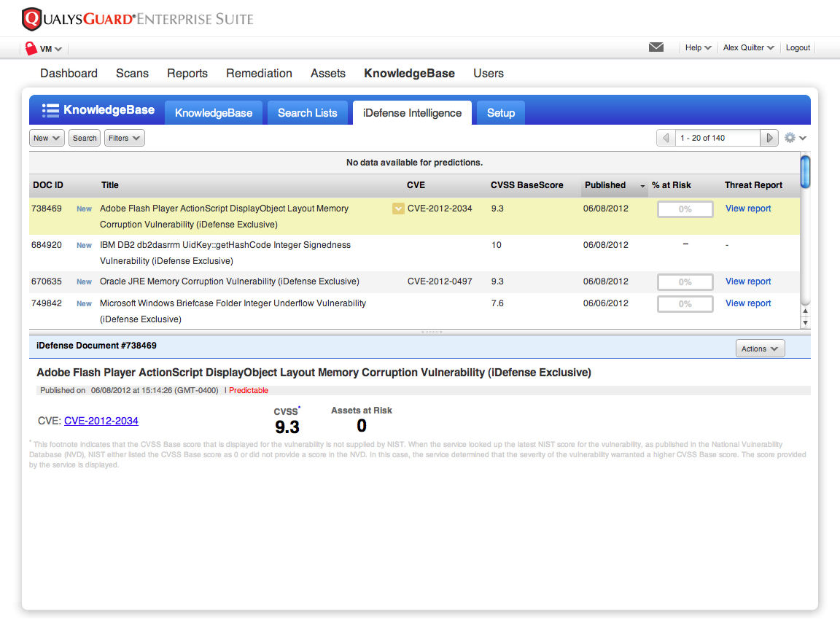Screen dimensions: 840x630
Task: Click the CVSS 9.3 score value
Action: click(287, 427)
